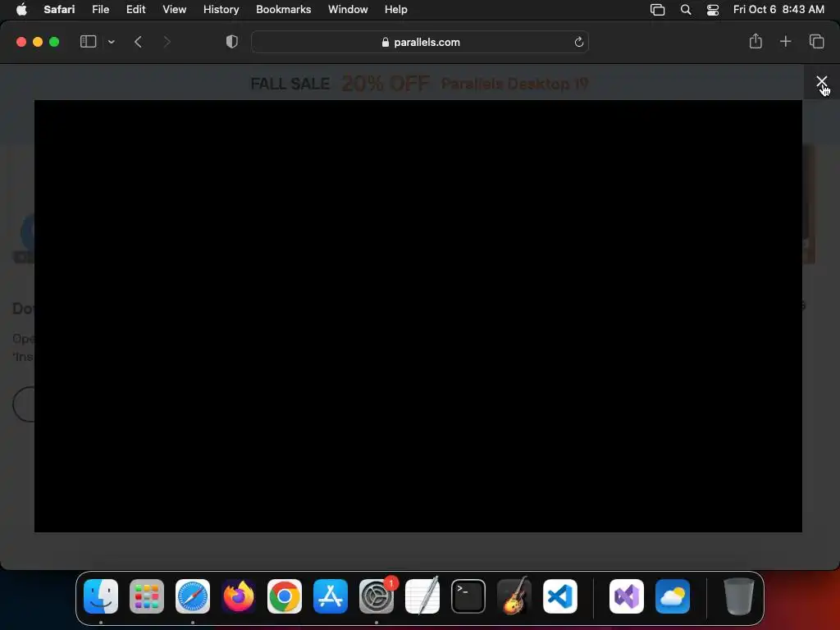The image size is (840, 630).
Task: Open the Safari menu
Action: (x=59, y=9)
